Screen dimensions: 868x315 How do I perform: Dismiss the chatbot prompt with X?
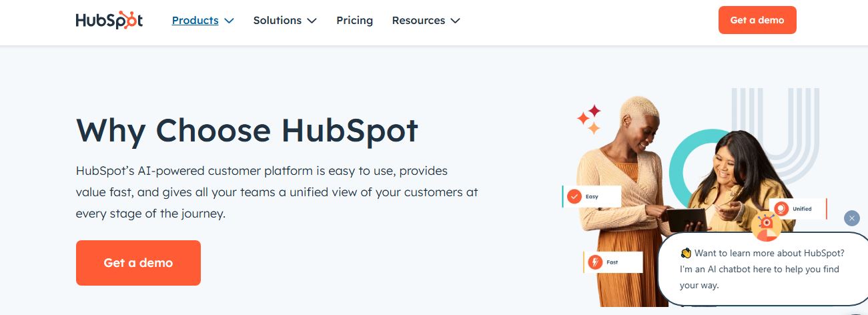click(852, 218)
